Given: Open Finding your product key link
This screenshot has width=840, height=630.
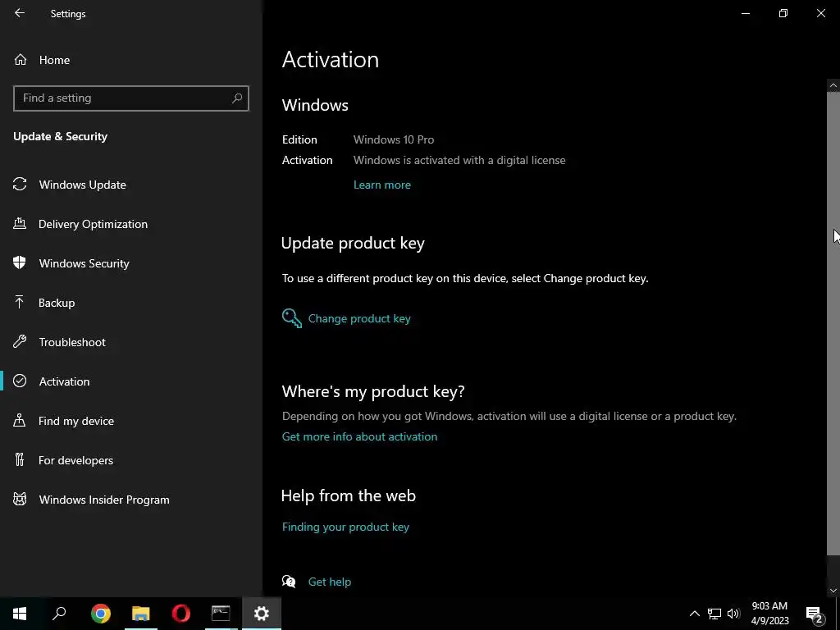Looking at the screenshot, I should coord(345,527).
